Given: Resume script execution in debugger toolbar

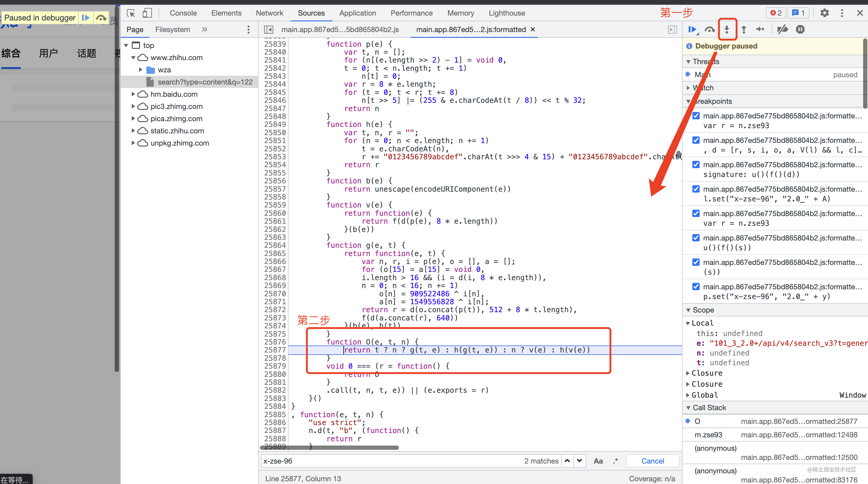Looking at the screenshot, I should (x=692, y=30).
